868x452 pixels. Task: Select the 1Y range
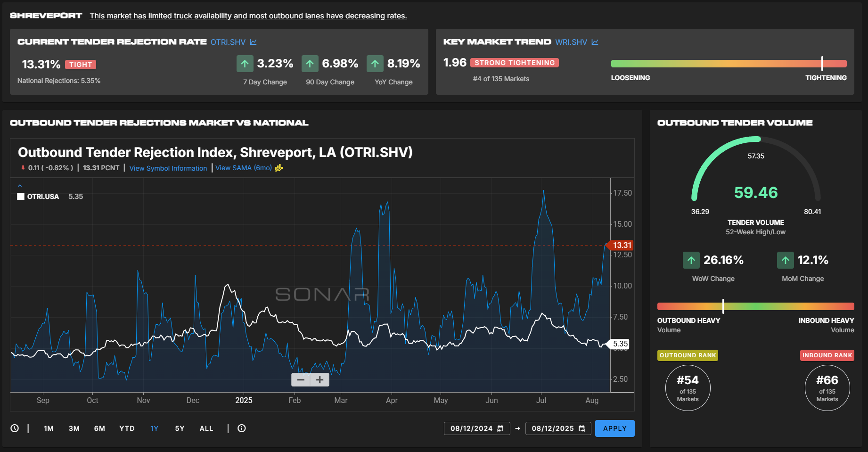click(154, 428)
